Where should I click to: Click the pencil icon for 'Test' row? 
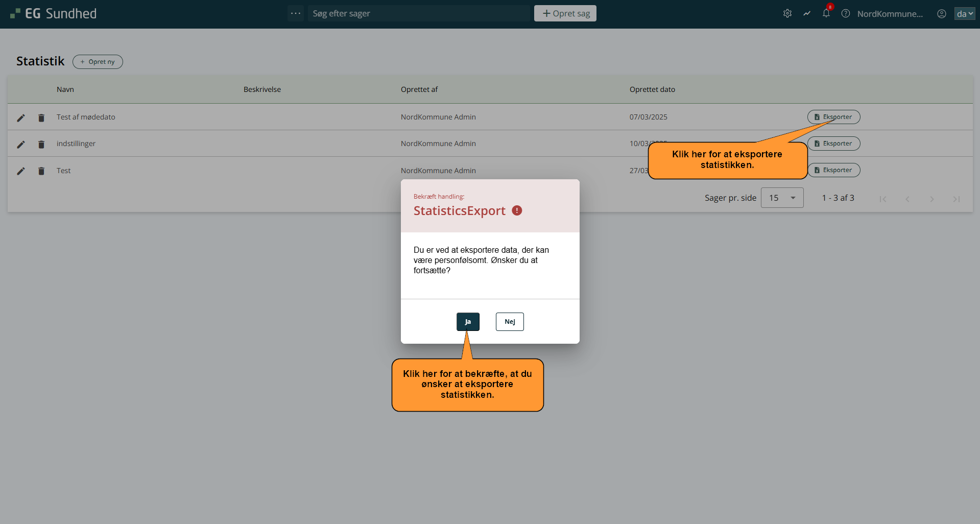(x=21, y=171)
